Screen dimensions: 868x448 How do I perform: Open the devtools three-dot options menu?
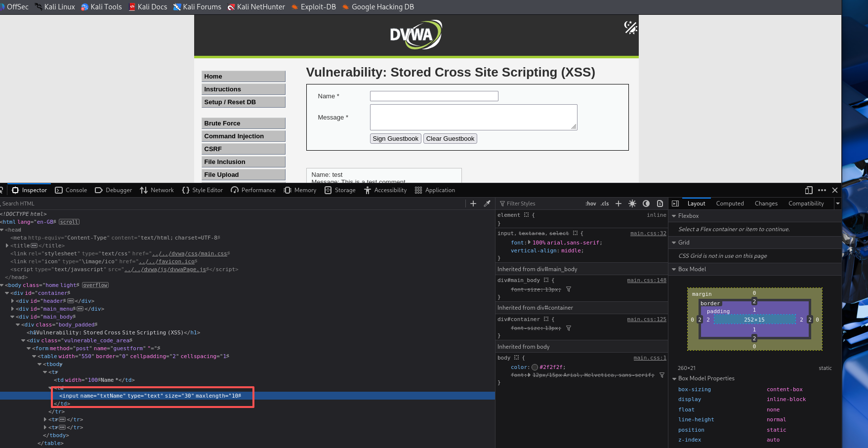(822, 190)
